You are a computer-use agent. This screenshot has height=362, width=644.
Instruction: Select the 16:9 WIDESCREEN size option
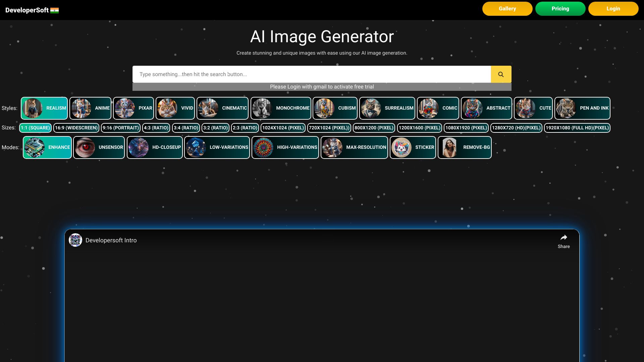pyautogui.click(x=76, y=128)
